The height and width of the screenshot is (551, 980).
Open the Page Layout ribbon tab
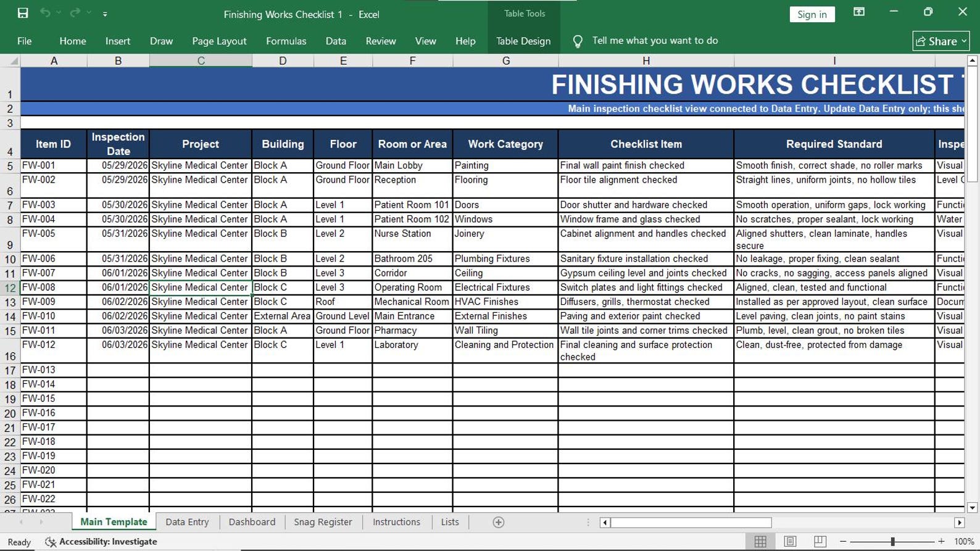pyautogui.click(x=219, y=41)
